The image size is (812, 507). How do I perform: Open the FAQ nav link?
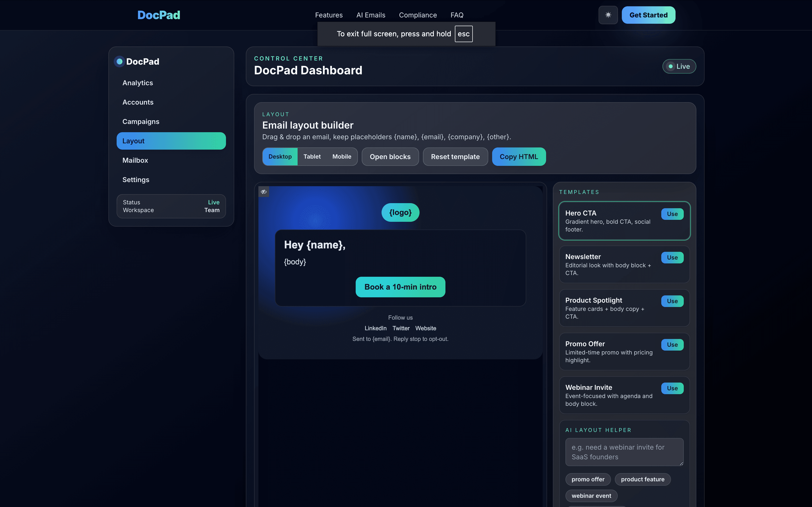coord(457,15)
